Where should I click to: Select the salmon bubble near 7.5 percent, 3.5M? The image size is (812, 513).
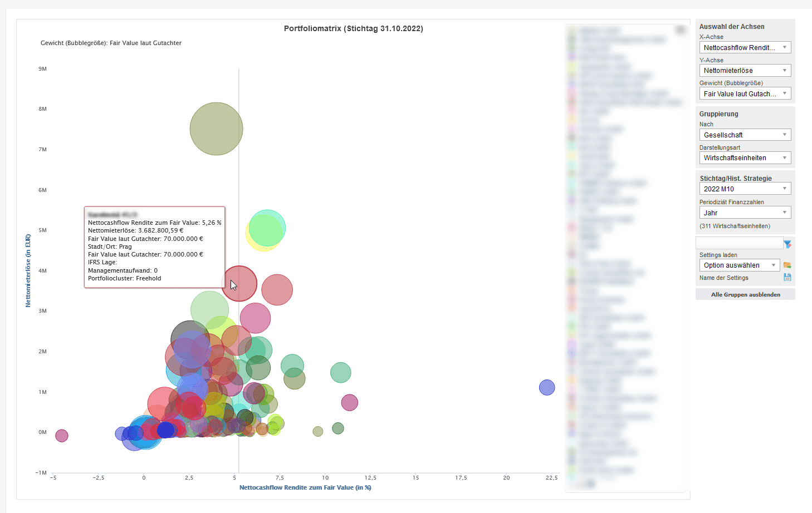(277, 290)
